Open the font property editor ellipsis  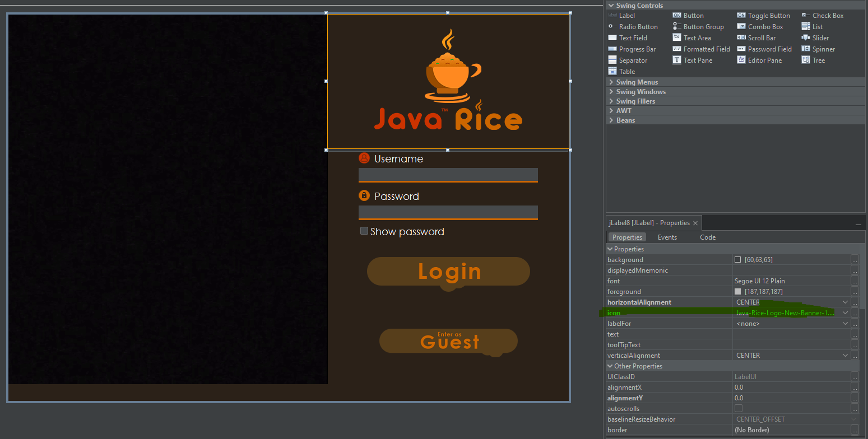coord(855,281)
